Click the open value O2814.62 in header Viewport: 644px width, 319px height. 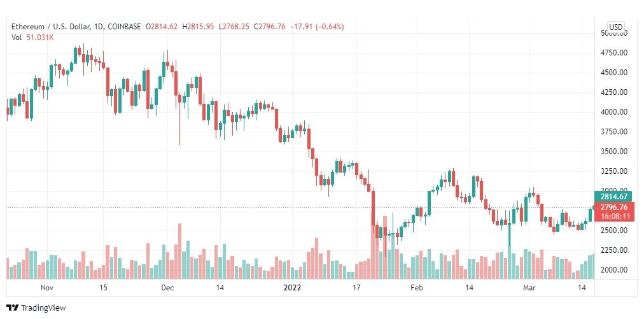pos(160,27)
